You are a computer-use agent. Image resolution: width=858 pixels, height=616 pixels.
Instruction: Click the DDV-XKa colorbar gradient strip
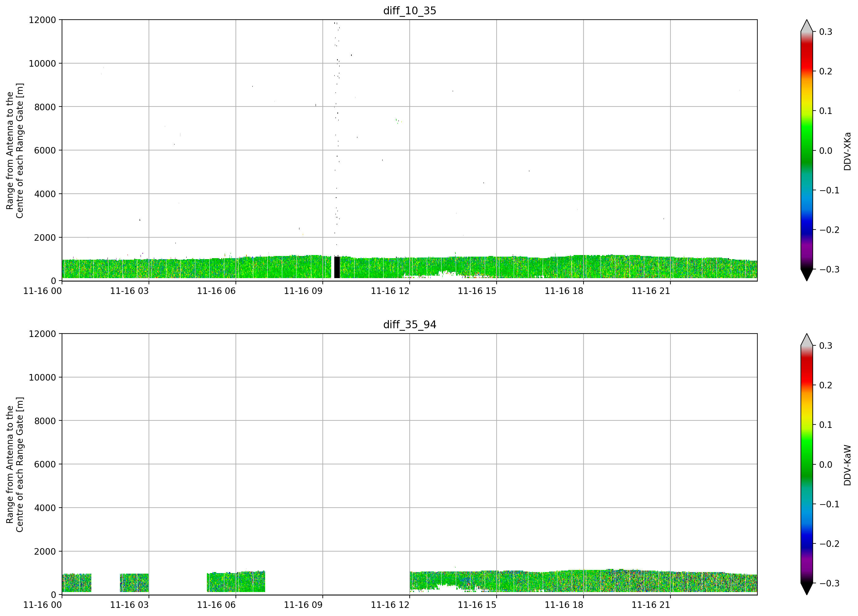pyautogui.click(x=807, y=150)
